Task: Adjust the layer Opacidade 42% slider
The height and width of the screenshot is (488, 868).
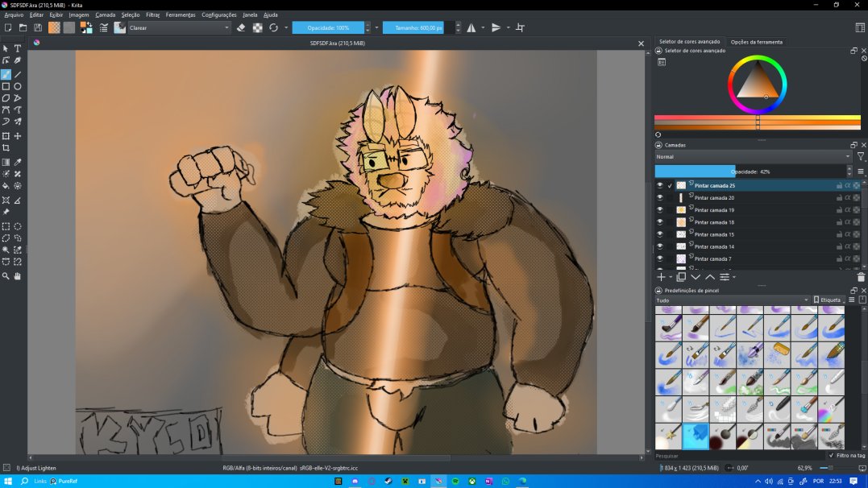Action: [x=750, y=172]
